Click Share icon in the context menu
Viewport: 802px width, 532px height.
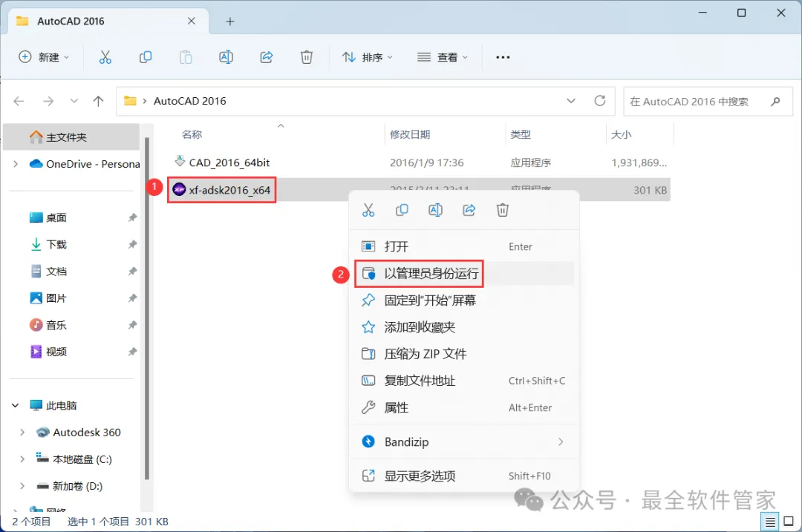click(x=469, y=210)
